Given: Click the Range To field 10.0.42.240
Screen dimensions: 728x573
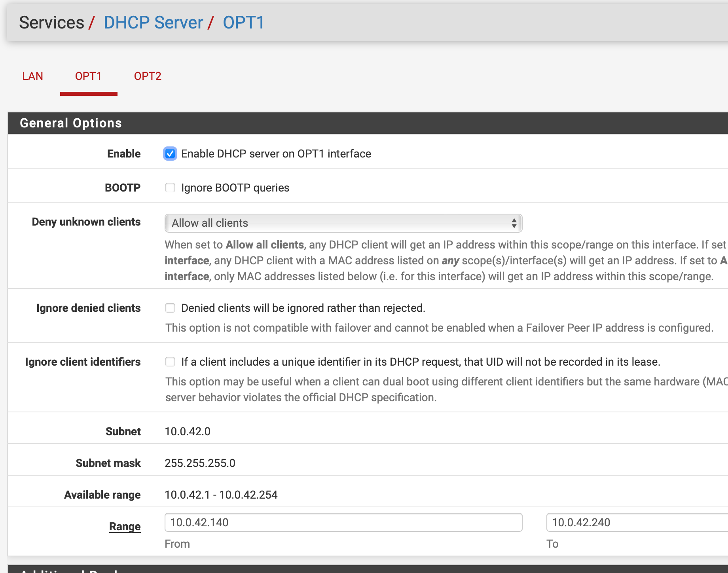Looking at the screenshot, I should 637,522.
